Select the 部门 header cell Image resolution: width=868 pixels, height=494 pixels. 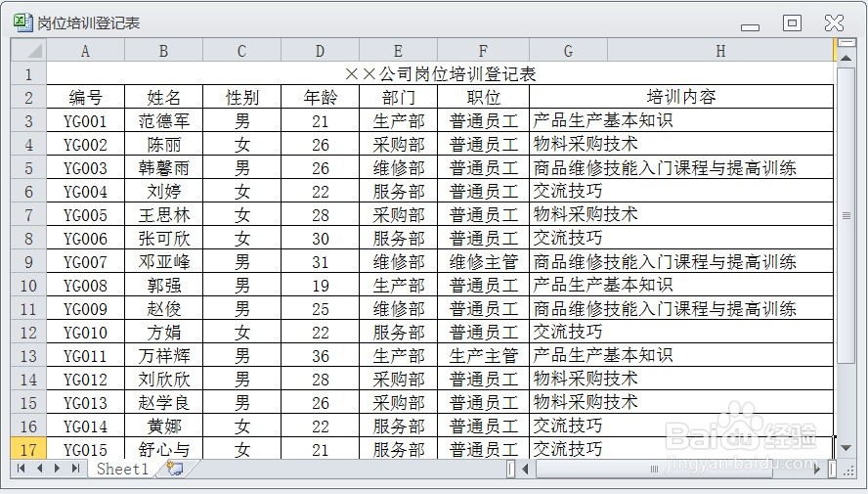tap(398, 97)
